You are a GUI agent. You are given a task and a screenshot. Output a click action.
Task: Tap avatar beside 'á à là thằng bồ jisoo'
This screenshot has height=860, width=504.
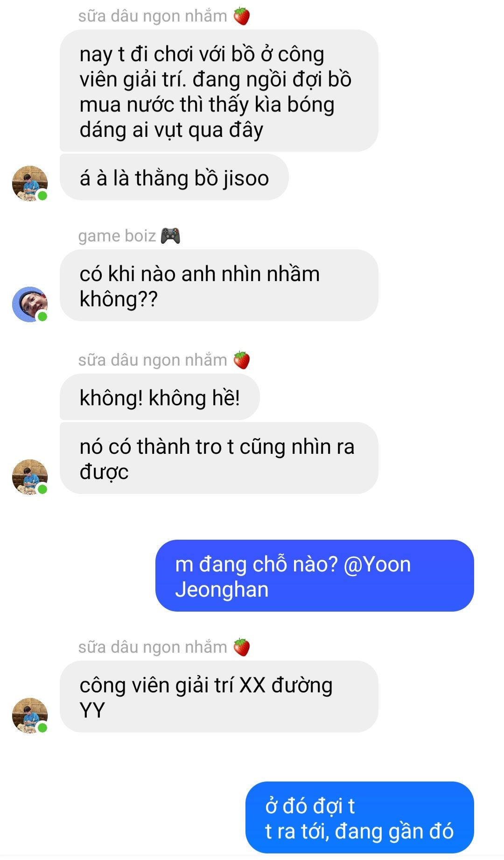[30, 183]
